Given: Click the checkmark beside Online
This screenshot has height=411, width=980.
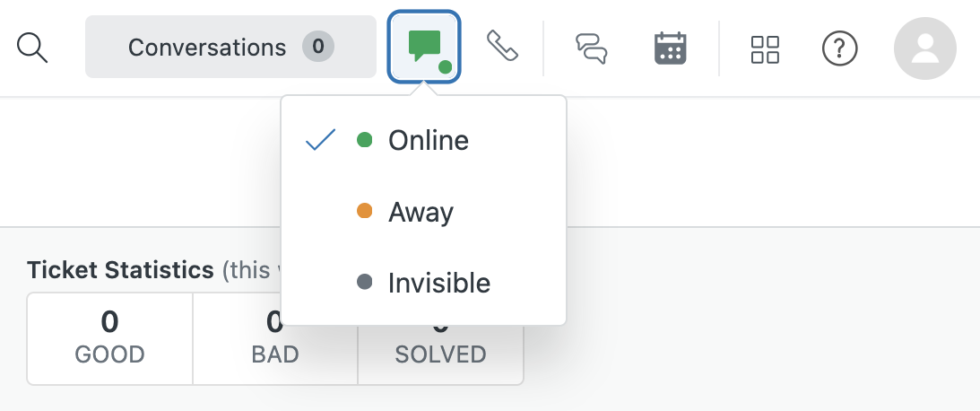Looking at the screenshot, I should [x=320, y=140].
